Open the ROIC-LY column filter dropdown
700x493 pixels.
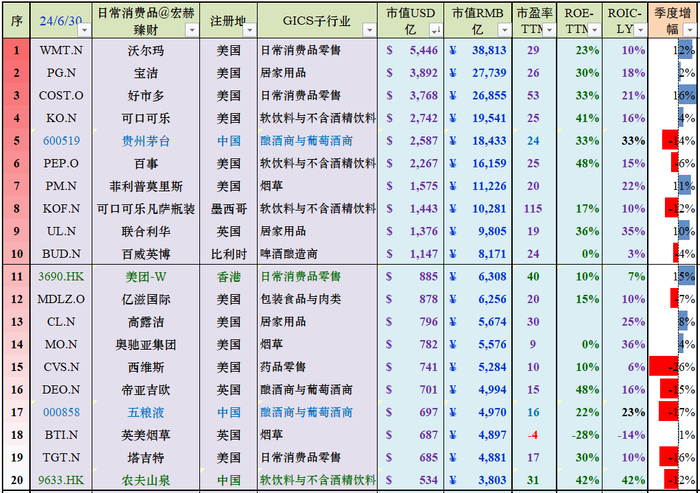coord(640,30)
